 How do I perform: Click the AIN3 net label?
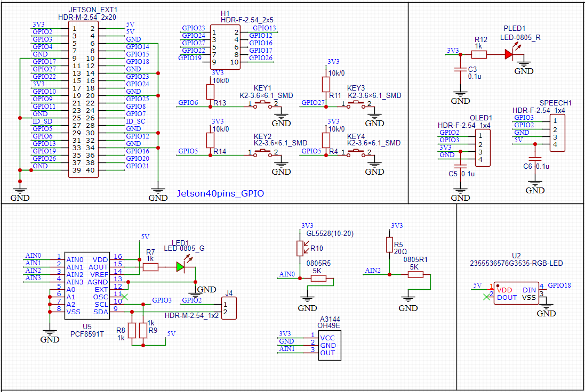[x=33, y=277]
